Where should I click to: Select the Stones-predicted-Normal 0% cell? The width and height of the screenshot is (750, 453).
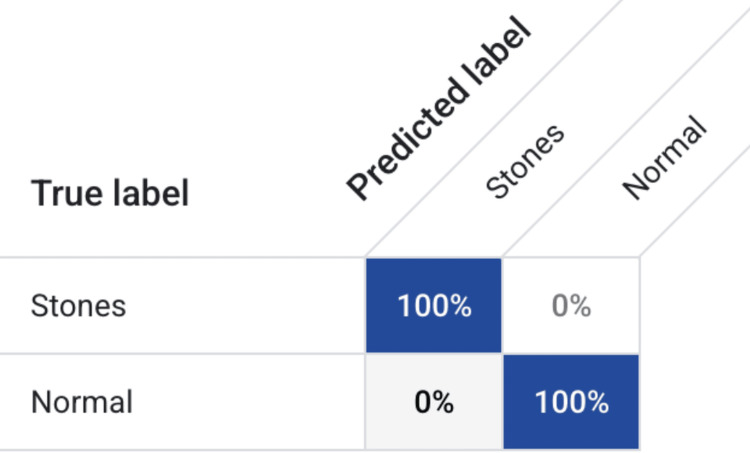pyautogui.click(x=571, y=306)
